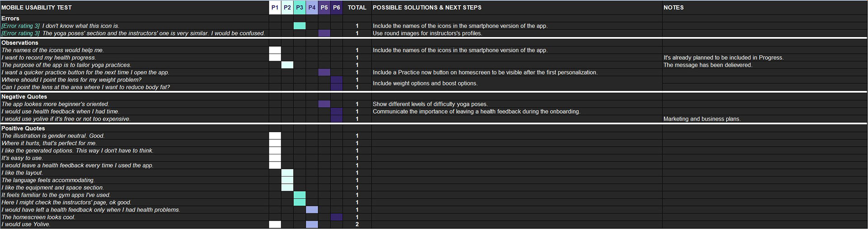Click "Include weight options and boost options." cell
Image resolution: width=868 pixels, height=229 pixels.
[425, 83]
